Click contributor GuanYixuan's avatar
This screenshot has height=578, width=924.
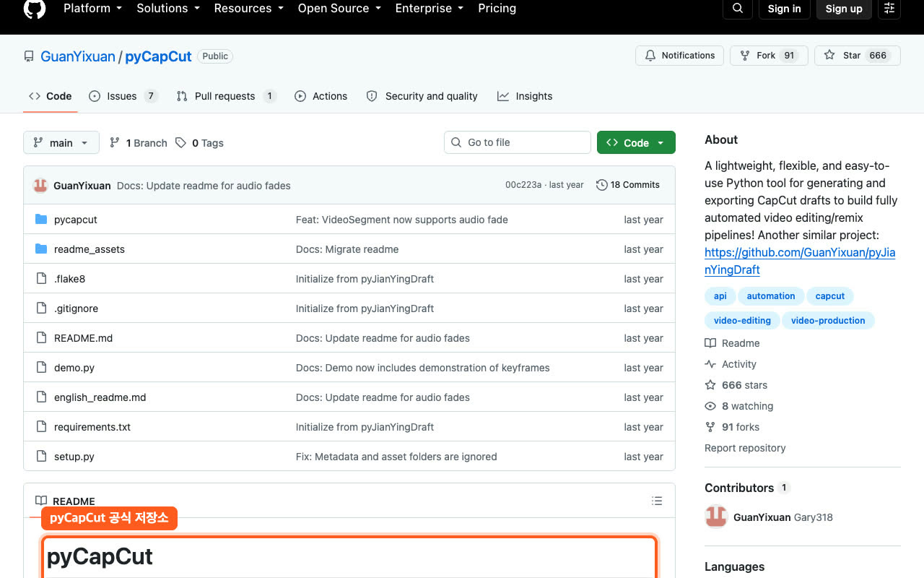tap(716, 517)
